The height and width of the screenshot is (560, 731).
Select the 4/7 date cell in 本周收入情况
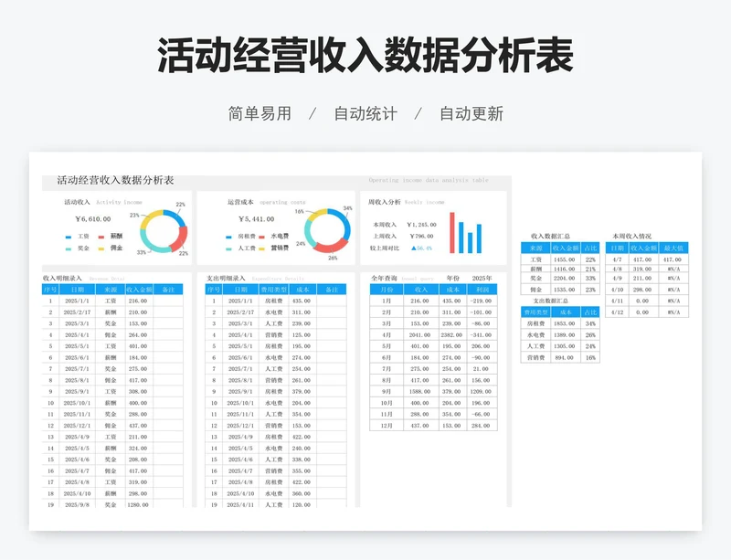pos(616,259)
